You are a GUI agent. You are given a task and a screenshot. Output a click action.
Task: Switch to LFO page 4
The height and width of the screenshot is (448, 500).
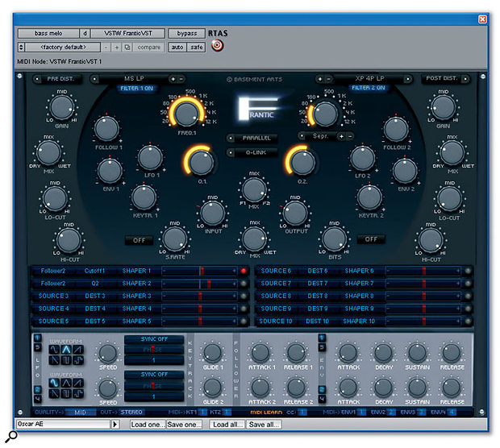38,399
